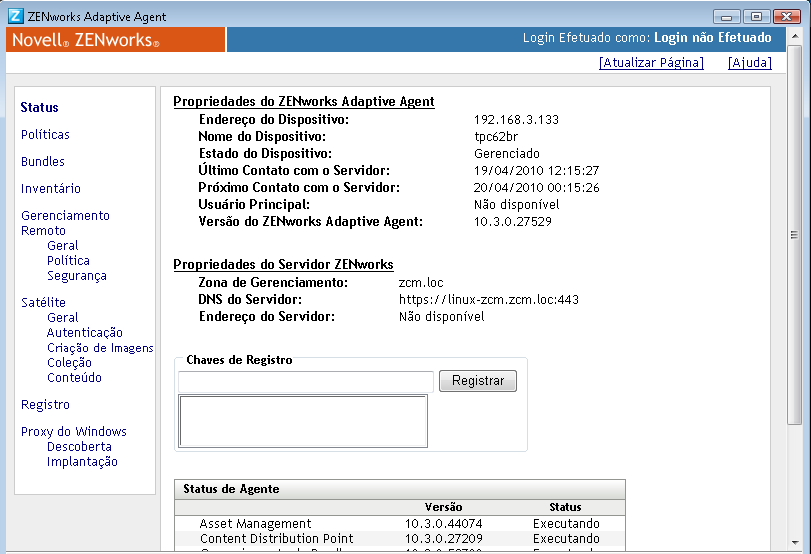Click the Versão column header
811x554 pixels.
pos(443,507)
